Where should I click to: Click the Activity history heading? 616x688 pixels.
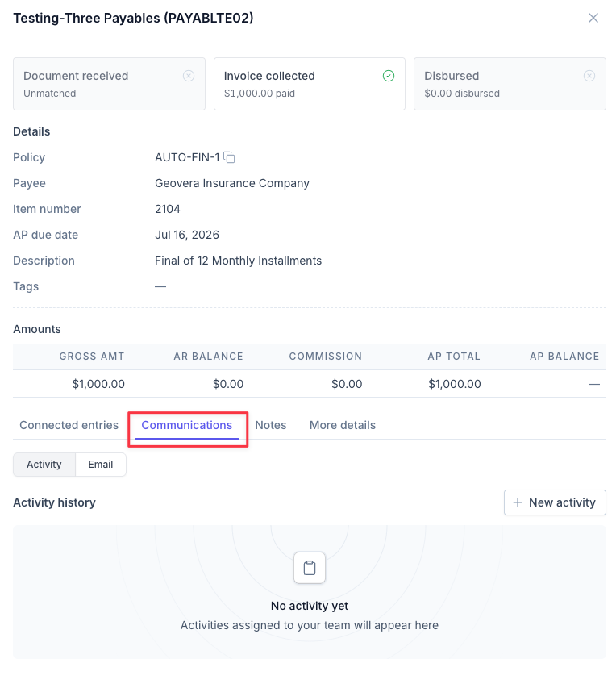point(54,502)
